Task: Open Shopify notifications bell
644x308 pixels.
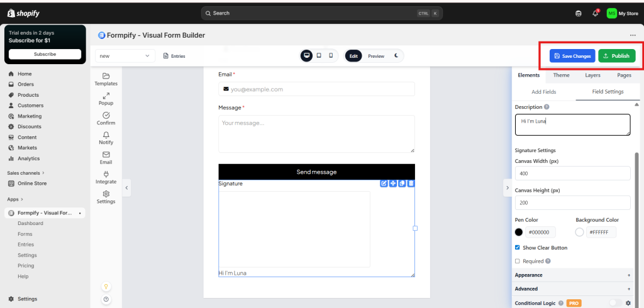Action: [x=595, y=13]
